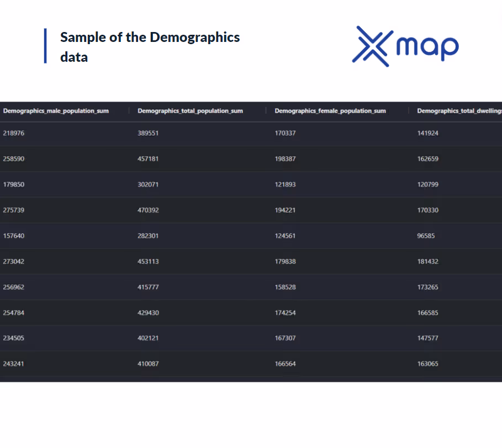Click the 'Sample of the Demographics data' heading
502x448 pixels.
point(150,47)
